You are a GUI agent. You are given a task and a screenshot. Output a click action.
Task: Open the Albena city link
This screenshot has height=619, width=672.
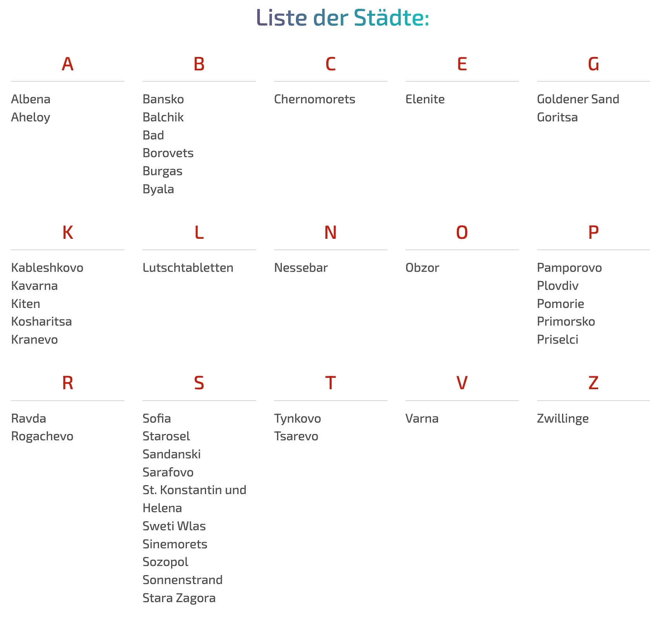point(31,99)
